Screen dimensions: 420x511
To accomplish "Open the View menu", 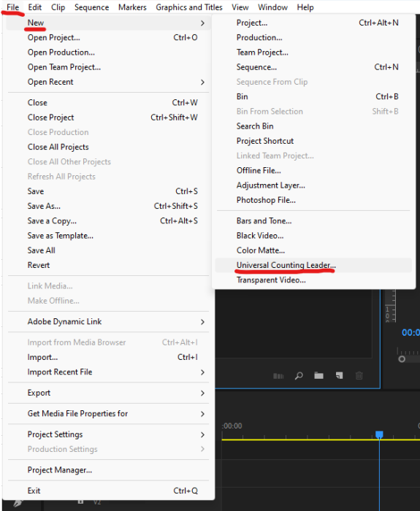I will (x=240, y=7).
